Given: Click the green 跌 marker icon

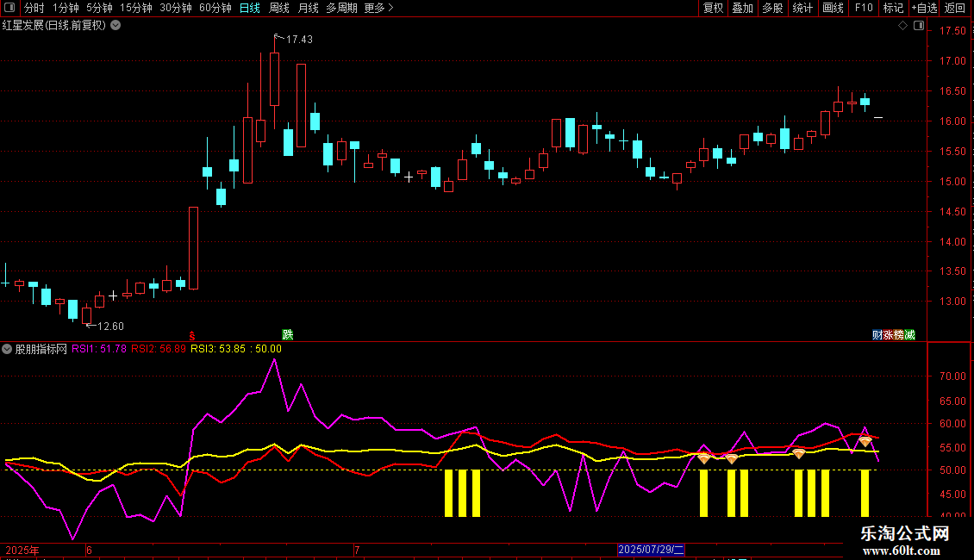Looking at the screenshot, I should [288, 334].
